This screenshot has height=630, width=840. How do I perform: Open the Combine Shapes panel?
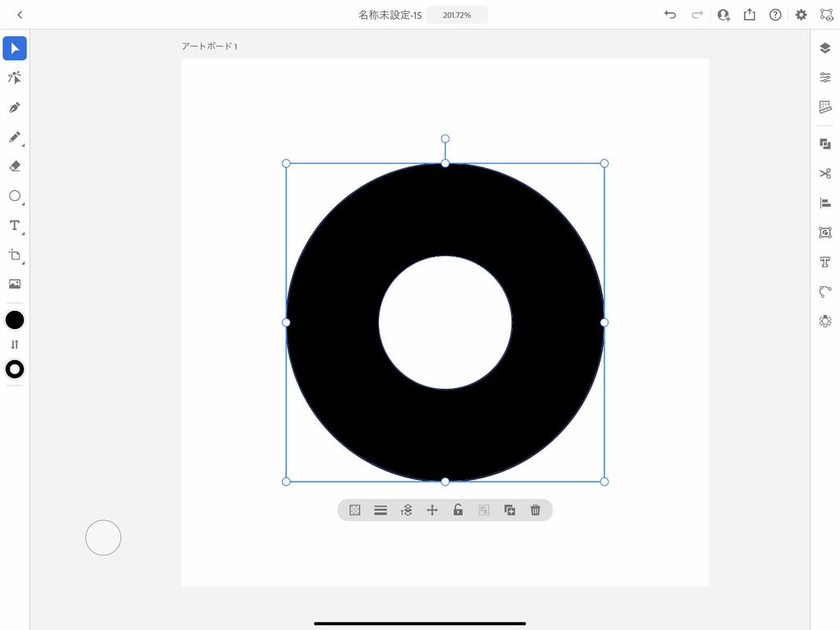[x=825, y=144]
